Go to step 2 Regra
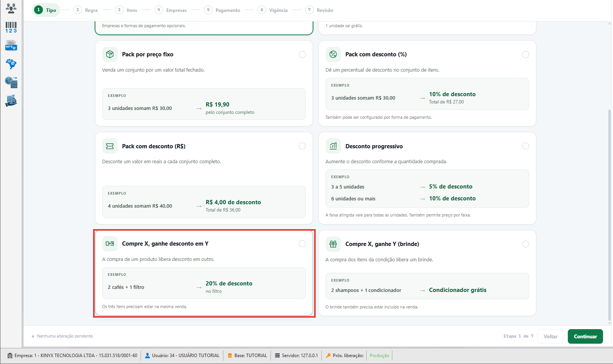Viewport: 613px width, 364px height. point(86,10)
